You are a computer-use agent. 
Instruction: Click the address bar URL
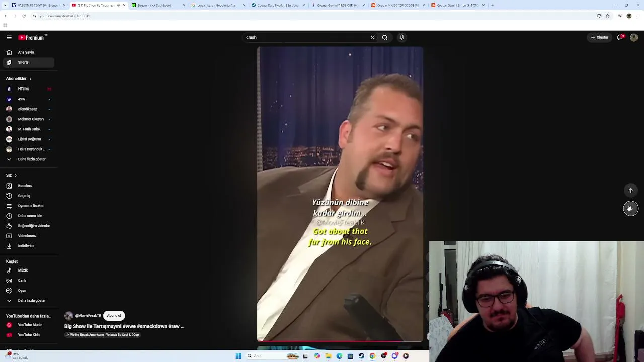pyautogui.click(x=65, y=16)
